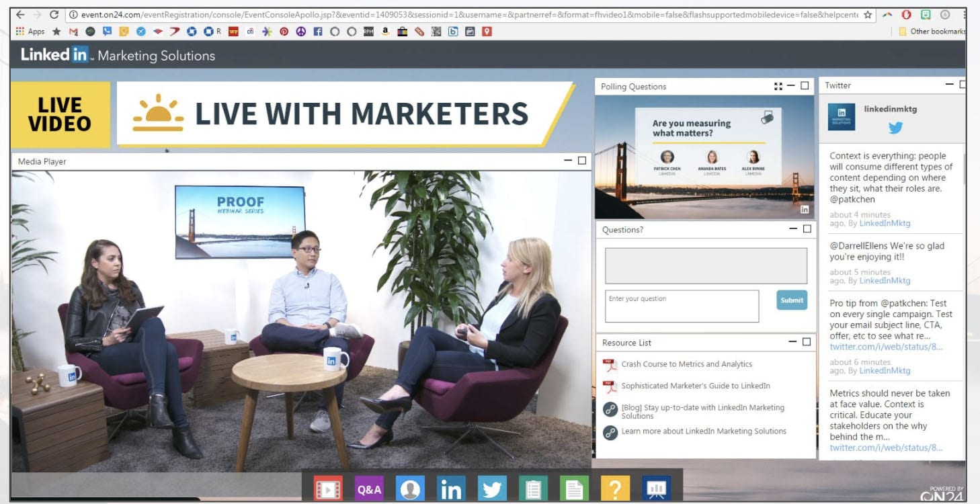The height and width of the screenshot is (504, 980).
Task: Click the link icon beside the Blog resource
Action: pos(610,409)
